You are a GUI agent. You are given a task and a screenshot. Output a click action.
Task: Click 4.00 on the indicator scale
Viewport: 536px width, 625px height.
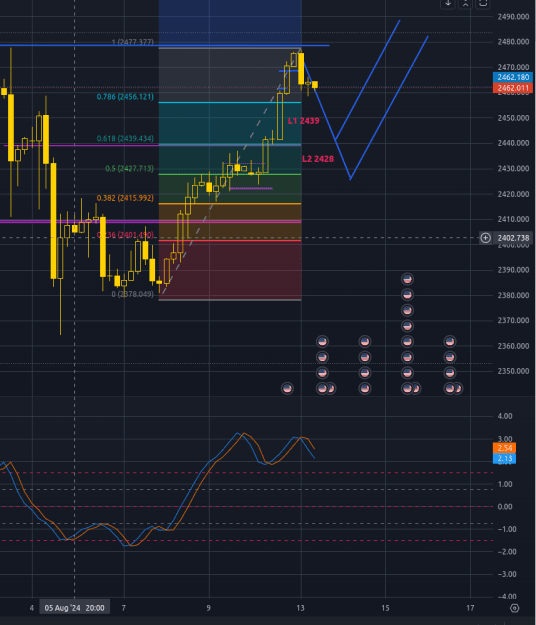coord(505,416)
